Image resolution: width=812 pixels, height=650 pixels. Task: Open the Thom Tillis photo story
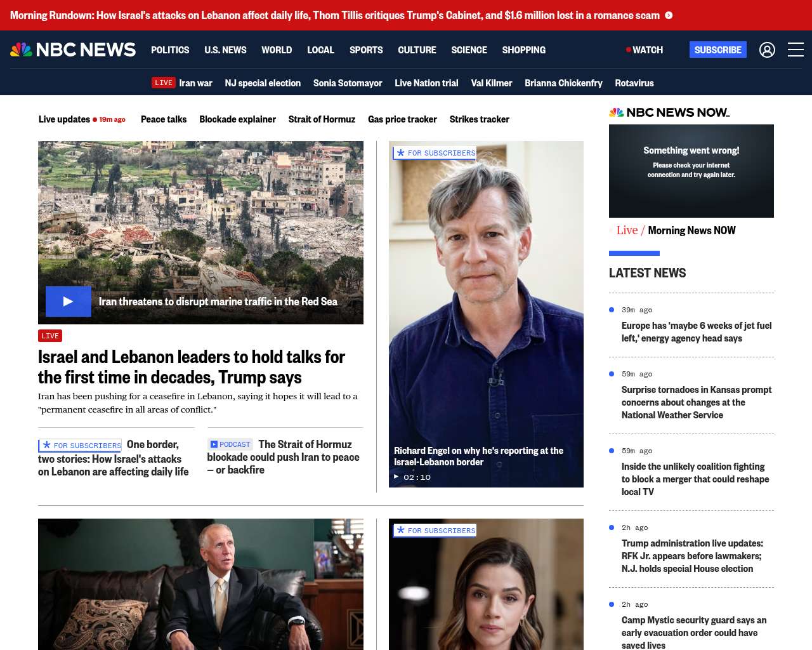(200, 584)
